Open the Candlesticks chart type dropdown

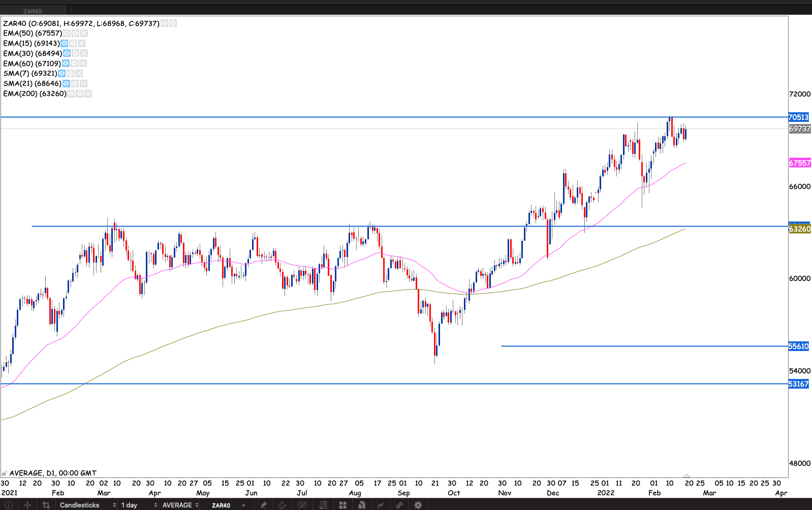(x=87, y=505)
